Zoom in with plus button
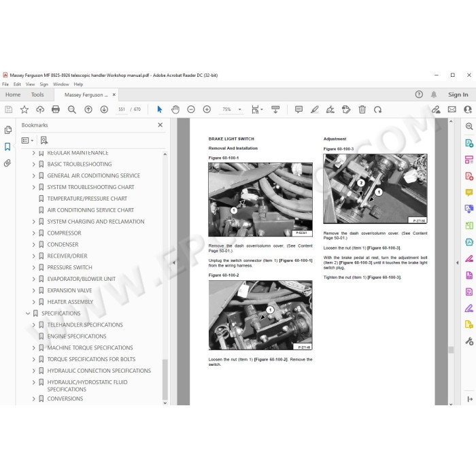The image size is (476, 476). point(207,109)
